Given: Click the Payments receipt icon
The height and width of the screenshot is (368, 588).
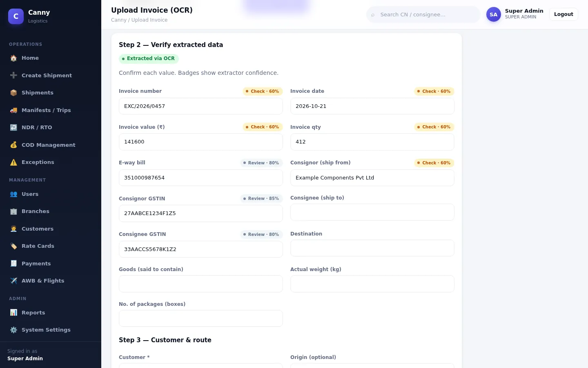Looking at the screenshot, I should [x=13, y=263].
